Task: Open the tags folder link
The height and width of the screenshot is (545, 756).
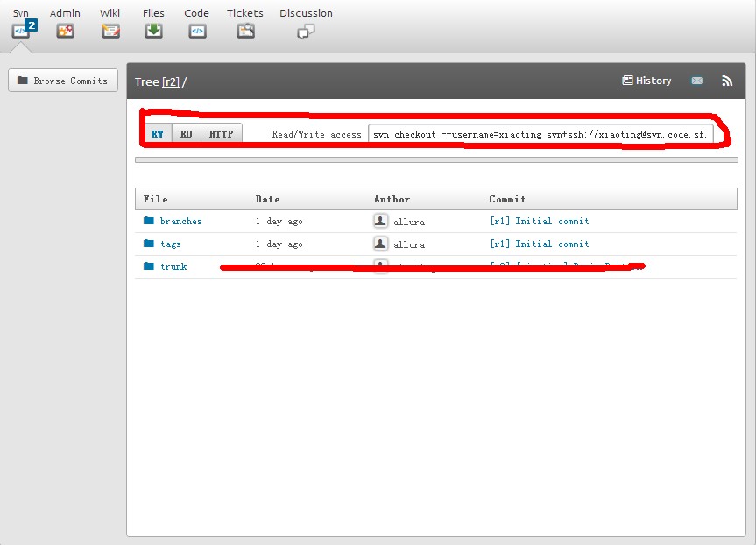Action: click(x=171, y=244)
